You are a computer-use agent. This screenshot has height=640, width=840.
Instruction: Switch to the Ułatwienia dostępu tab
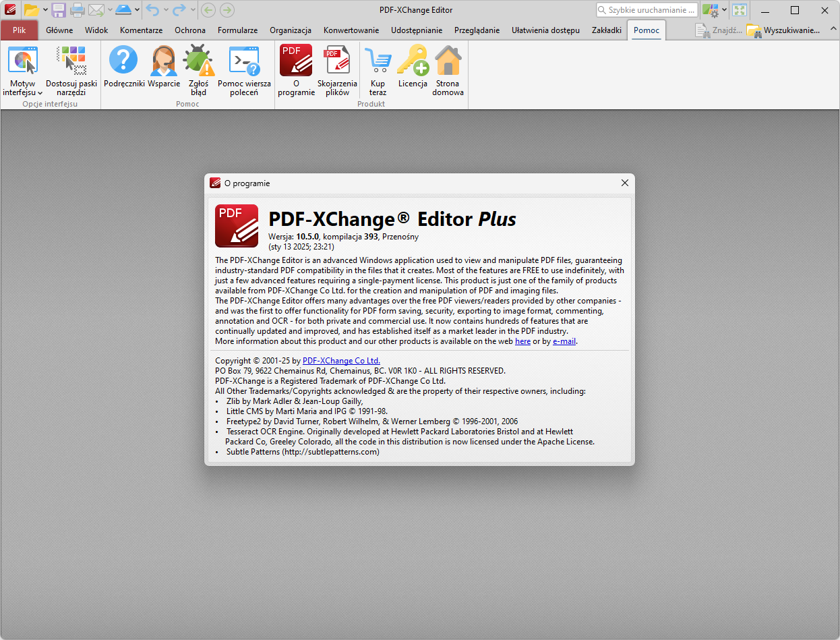tap(545, 30)
